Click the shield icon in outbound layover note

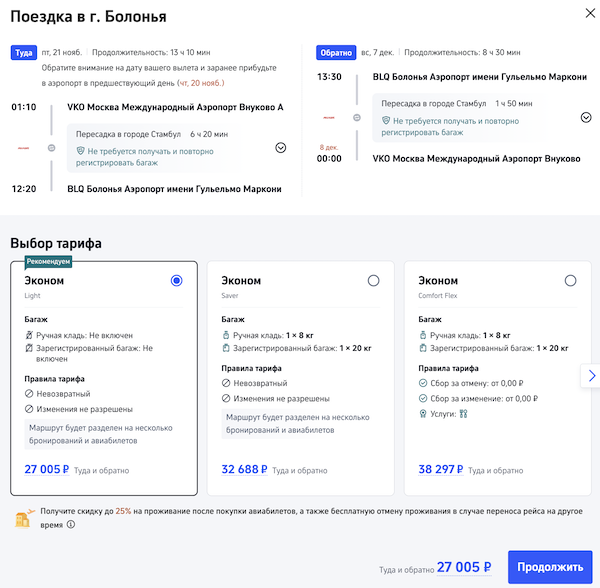(80, 151)
